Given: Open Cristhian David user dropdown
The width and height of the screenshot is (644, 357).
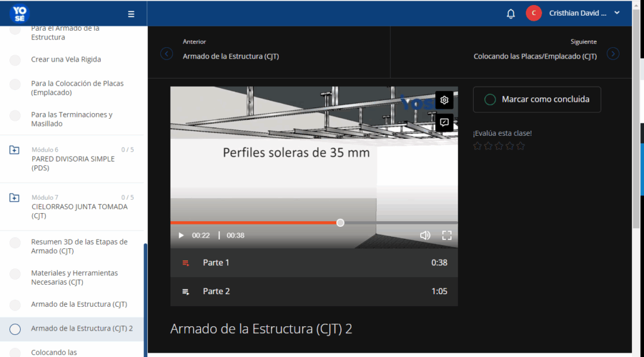Looking at the screenshot, I should [616, 13].
